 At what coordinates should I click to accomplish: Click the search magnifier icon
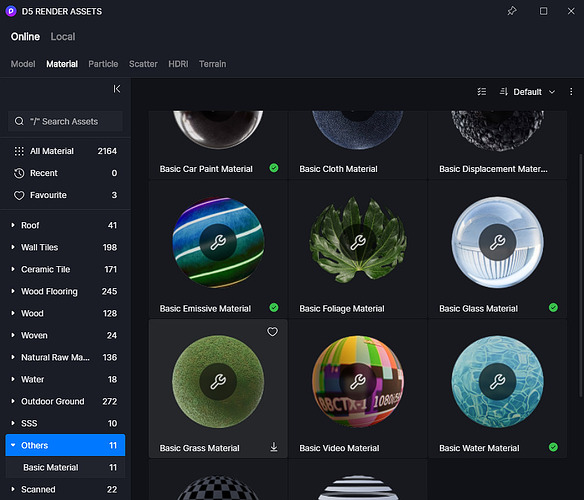click(x=19, y=121)
